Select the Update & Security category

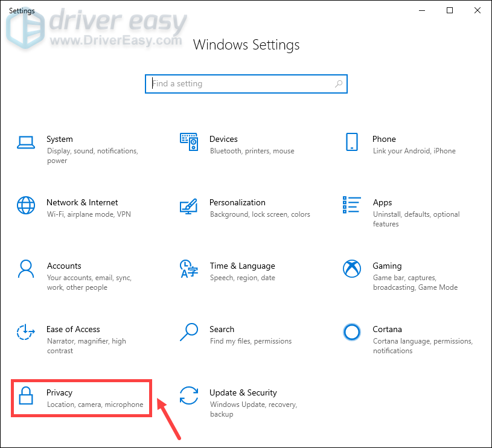point(243,392)
